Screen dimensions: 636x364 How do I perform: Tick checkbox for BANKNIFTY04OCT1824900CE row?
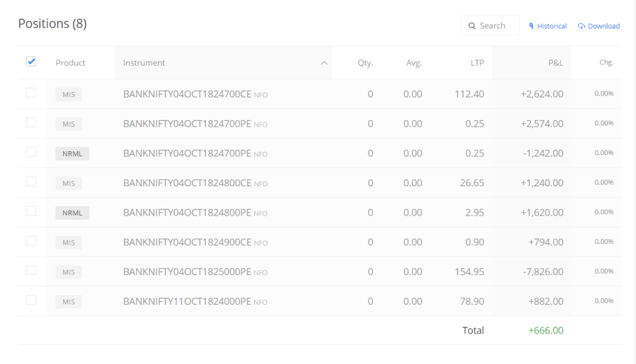(31, 241)
